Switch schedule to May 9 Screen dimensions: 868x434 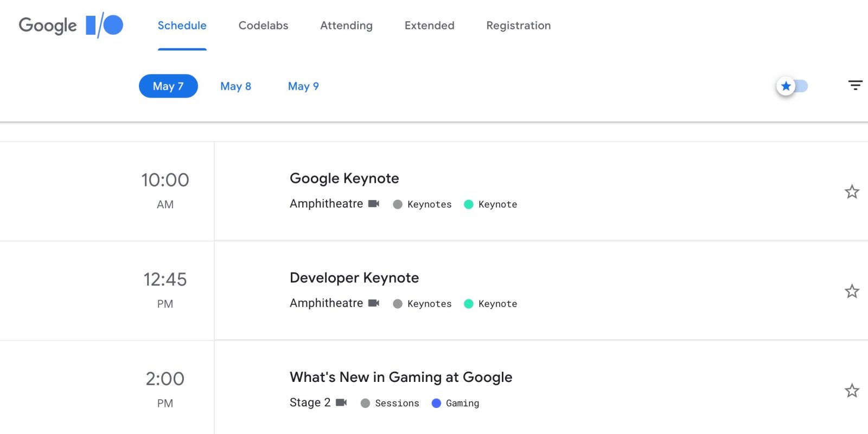[303, 86]
